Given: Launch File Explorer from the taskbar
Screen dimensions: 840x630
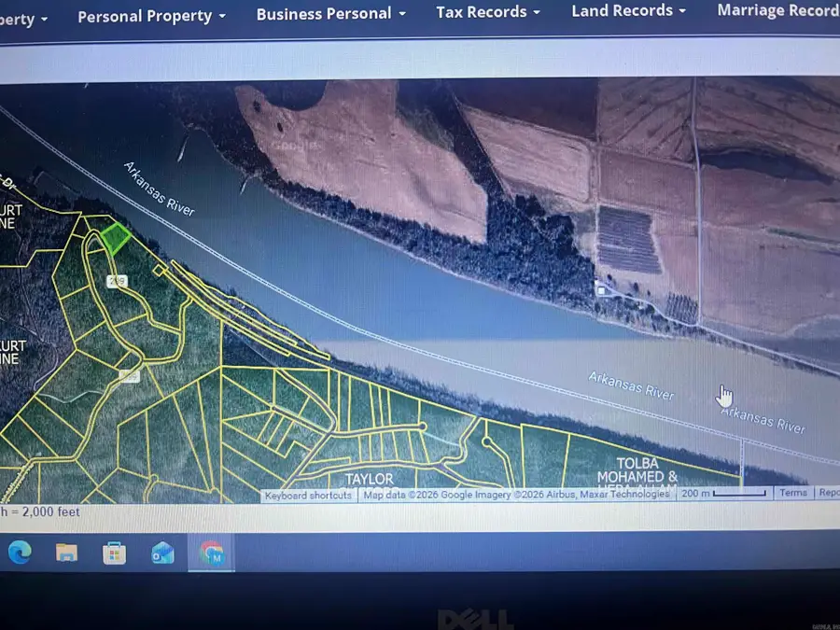Looking at the screenshot, I should (x=66, y=553).
